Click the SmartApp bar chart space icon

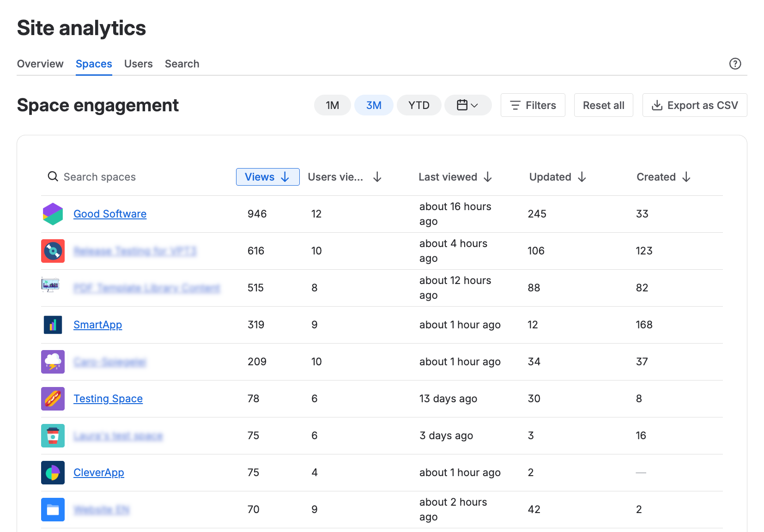53,325
